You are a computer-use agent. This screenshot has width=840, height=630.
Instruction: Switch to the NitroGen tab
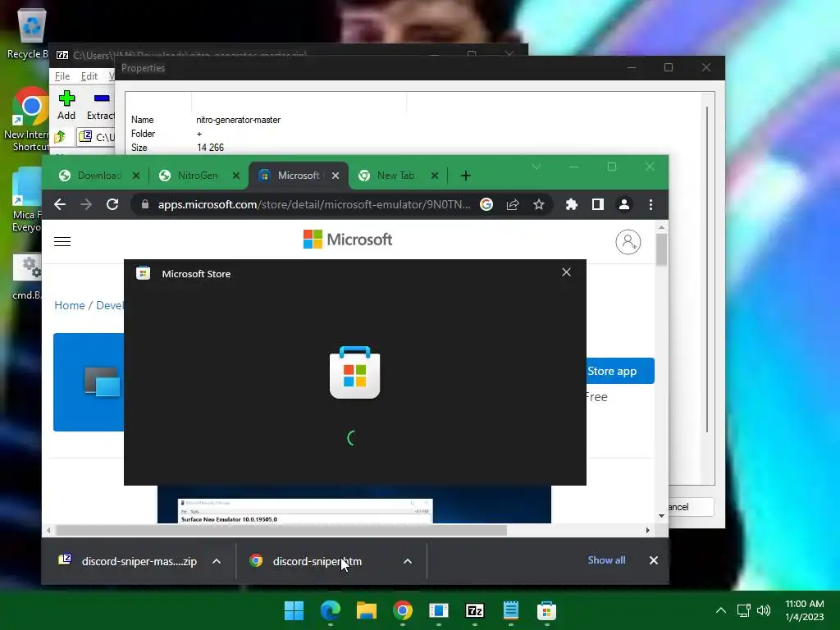(199, 176)
